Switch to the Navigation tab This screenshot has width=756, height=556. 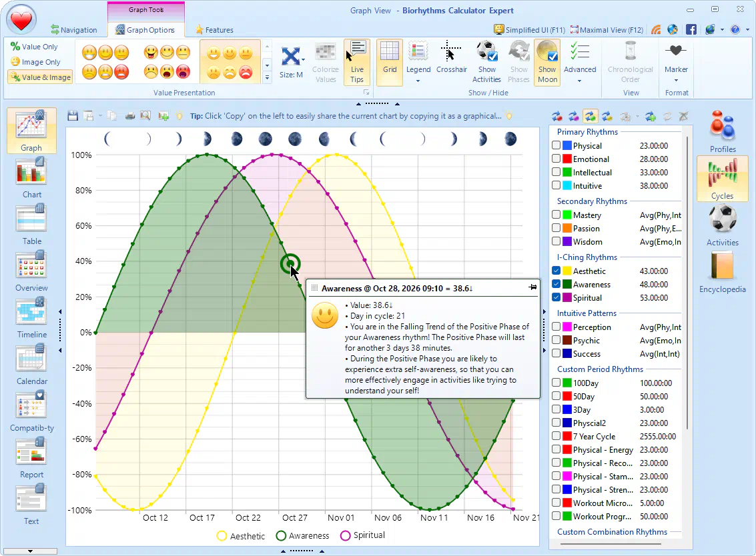tap(74, 30)
